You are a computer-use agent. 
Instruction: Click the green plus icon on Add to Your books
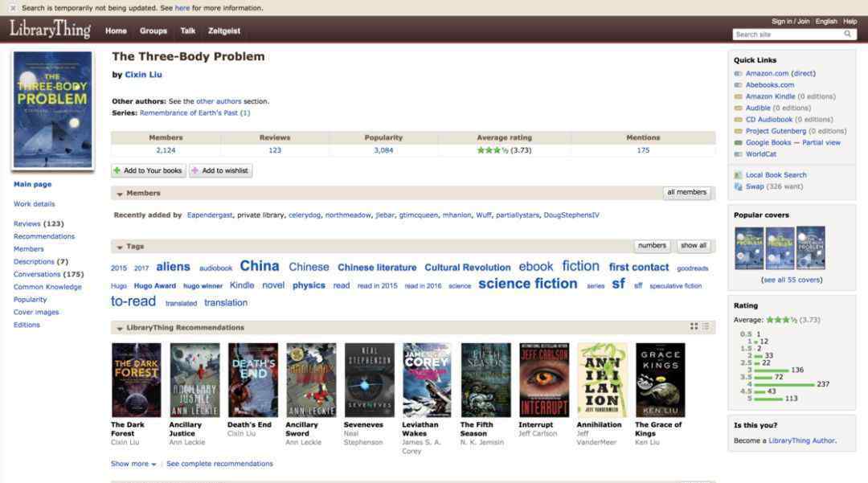(117, 171)
